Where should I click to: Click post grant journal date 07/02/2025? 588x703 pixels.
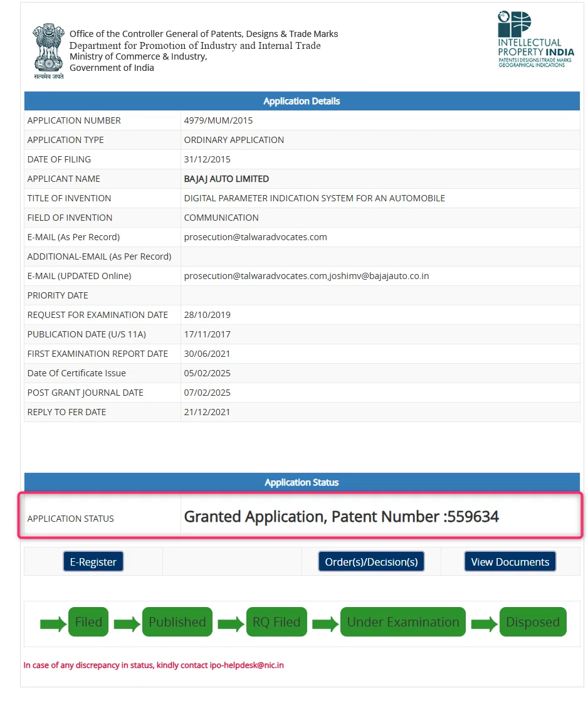[207, 393]
